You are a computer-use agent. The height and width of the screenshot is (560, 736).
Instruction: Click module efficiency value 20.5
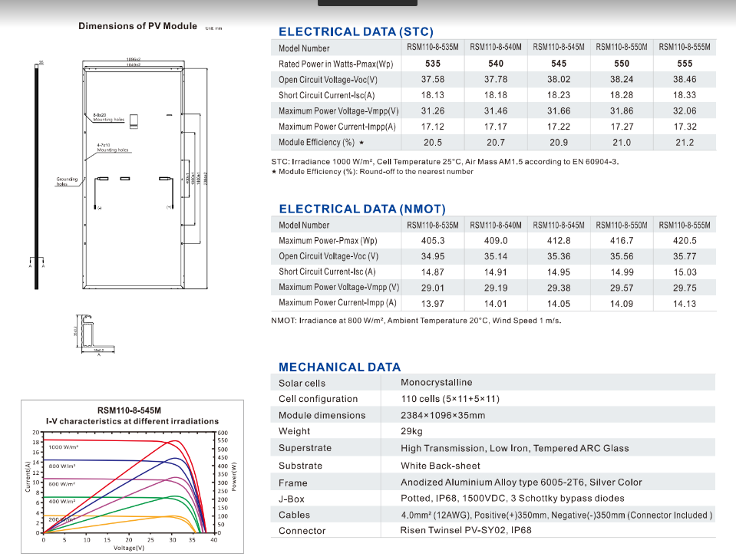(433, 142)
